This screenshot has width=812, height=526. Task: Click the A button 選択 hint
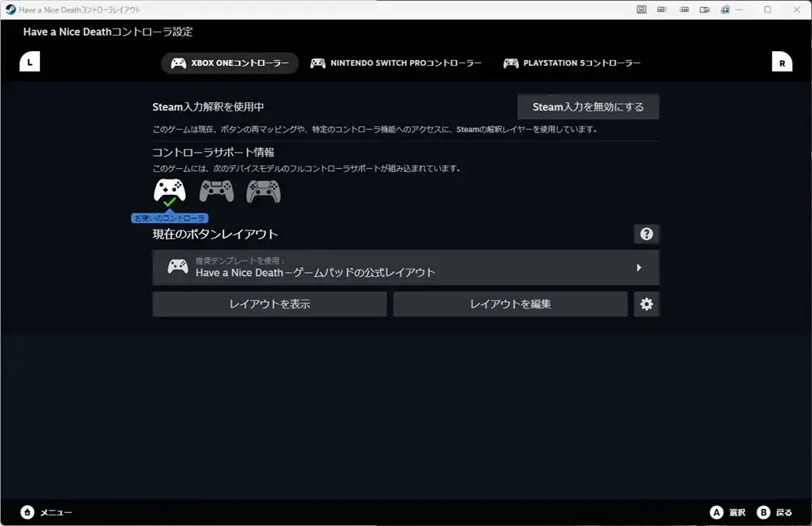(x=728, y=512)
